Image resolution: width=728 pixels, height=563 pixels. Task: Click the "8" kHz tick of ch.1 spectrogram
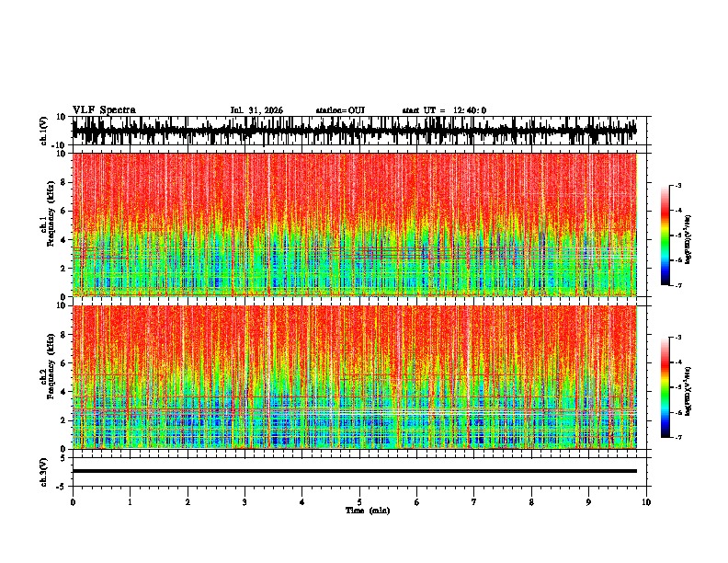click(x=63, y=182)
